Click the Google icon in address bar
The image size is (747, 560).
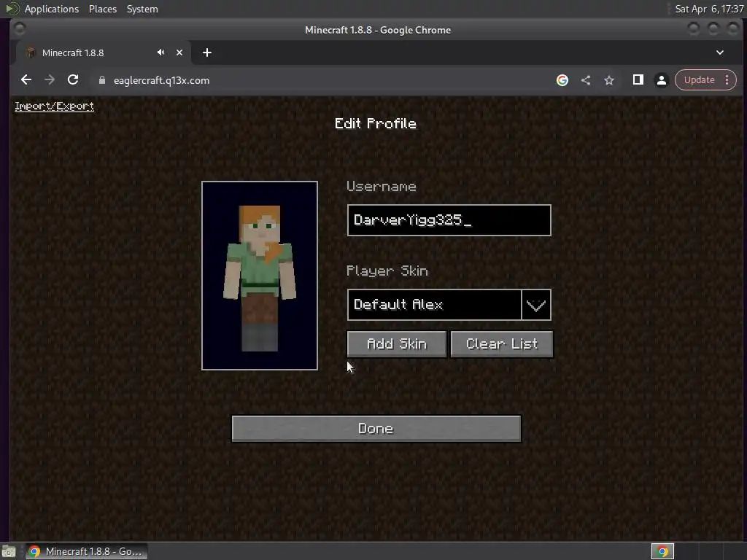coord(562,80)
